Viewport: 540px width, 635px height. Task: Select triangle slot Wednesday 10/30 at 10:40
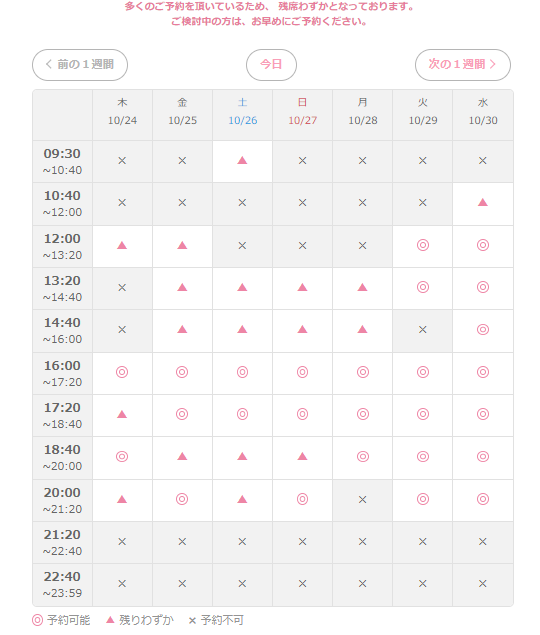point(482,203)
